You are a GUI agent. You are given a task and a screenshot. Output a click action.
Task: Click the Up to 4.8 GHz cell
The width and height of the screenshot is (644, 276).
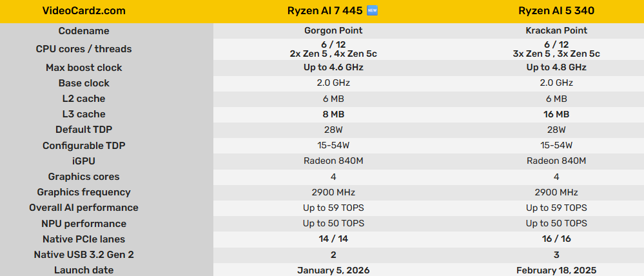pos(556,68)
